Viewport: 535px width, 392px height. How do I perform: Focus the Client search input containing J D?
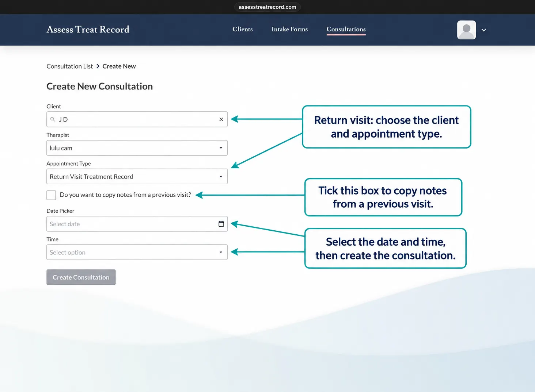tap(137, 119)
